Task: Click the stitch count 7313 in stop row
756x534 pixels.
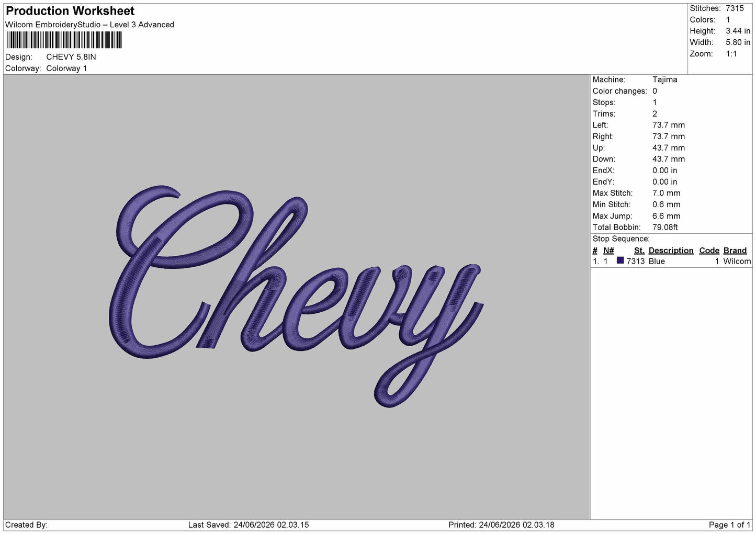Action: pyautogui.click(x=636, y=262)
